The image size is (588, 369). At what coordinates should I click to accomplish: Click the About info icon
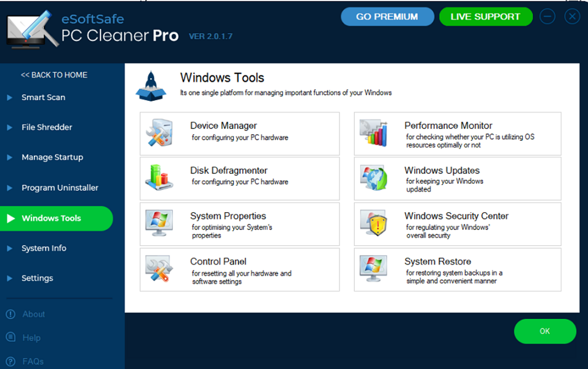[10, 314]
